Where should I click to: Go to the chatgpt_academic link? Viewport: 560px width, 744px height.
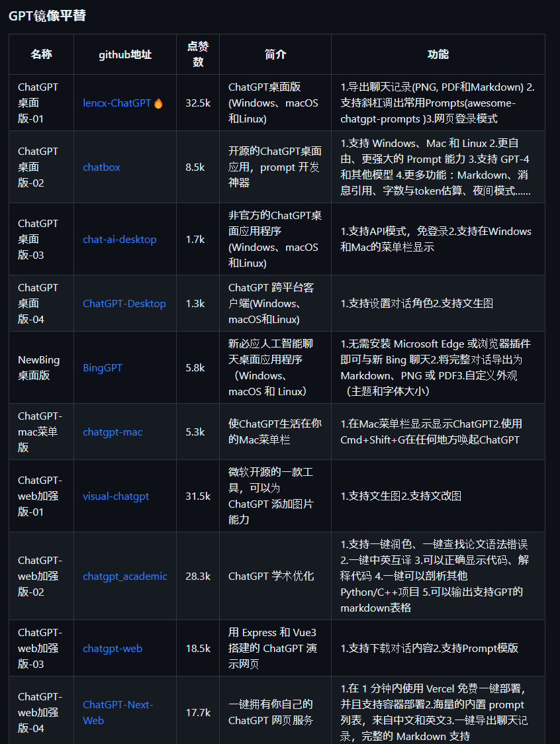pos(125,576)
